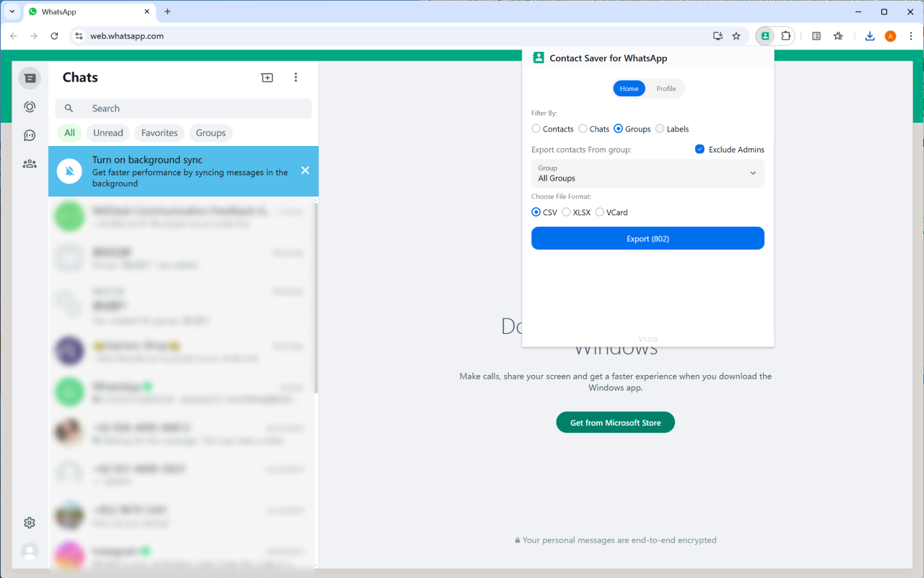Open Communities icon in the sidebar
The width and height of the screenshot is (924, 578).
30,164
